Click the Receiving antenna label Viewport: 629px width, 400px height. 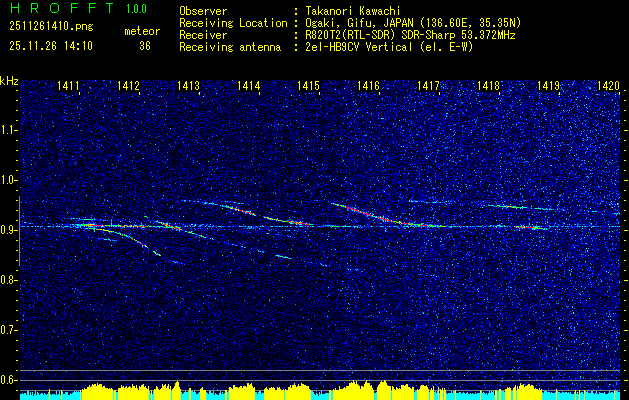click(230, 47)
